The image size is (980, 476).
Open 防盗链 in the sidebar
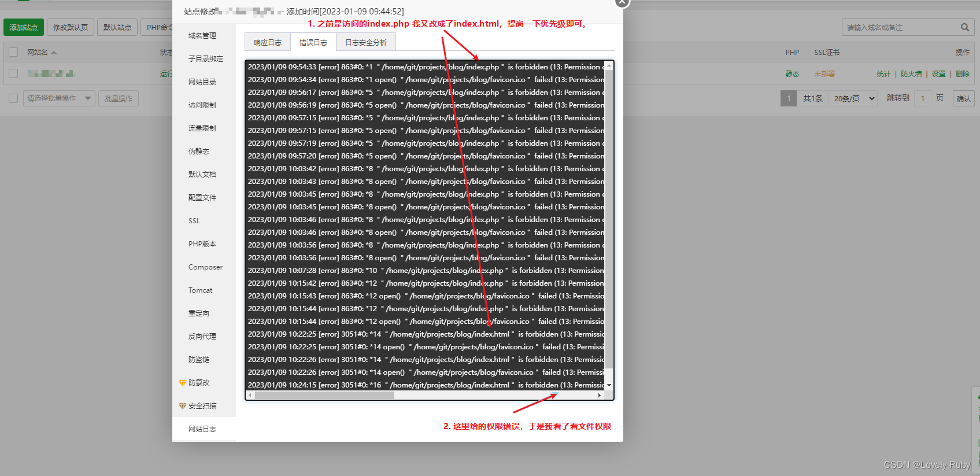coord(199,360)
